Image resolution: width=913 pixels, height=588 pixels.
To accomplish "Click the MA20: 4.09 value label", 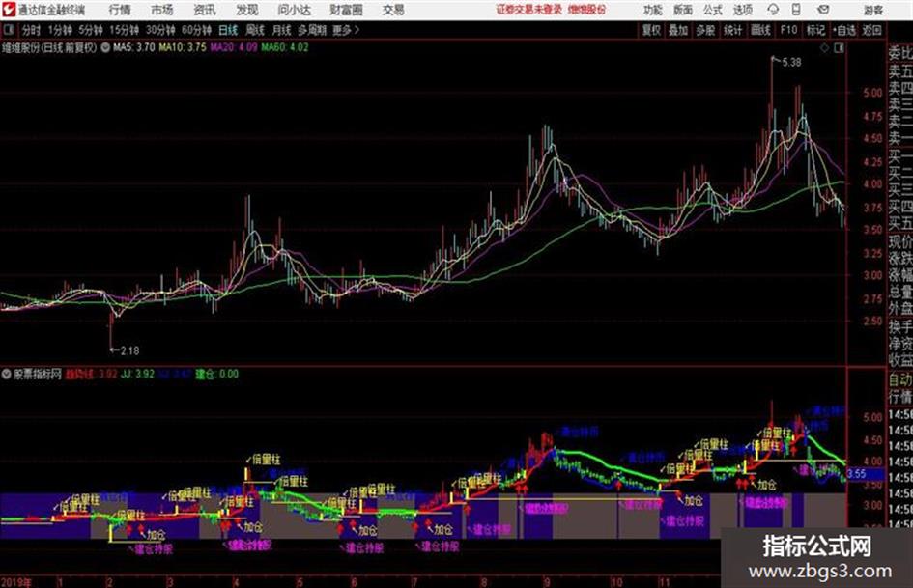I will [234, 47].
